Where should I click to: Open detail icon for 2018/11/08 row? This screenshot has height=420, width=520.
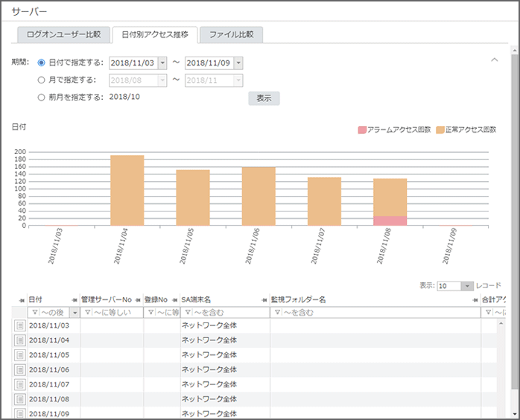(x=20, y=398)
